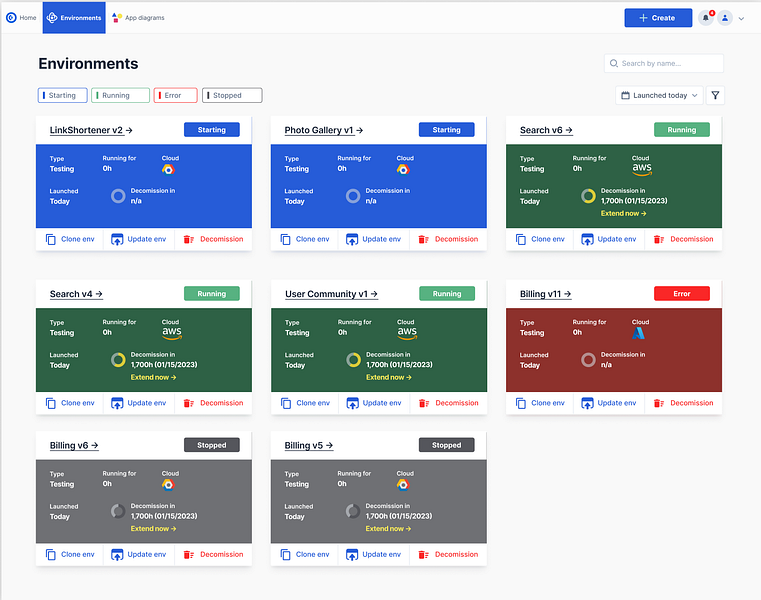Click Update env icon on Search v4
This screenshot has height=600, width=761.
coord(117,403)
